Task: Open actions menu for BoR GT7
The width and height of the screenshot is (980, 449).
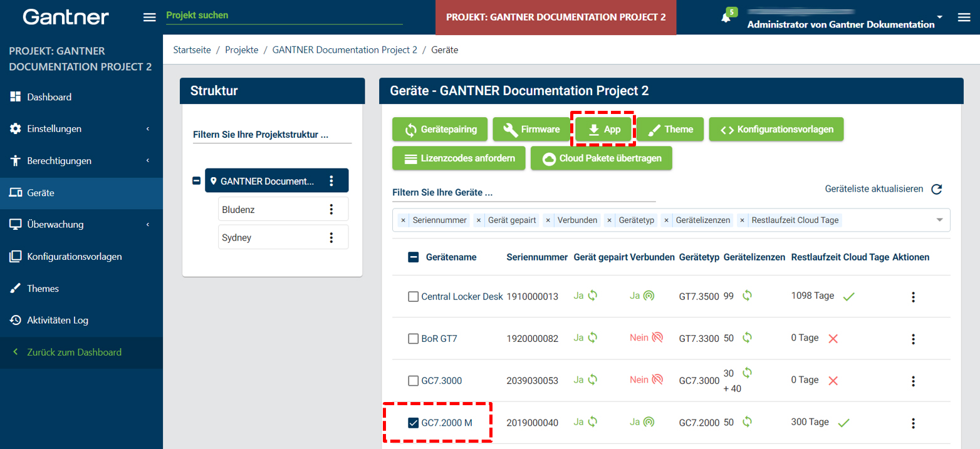Action: click(x=913, y=339)
